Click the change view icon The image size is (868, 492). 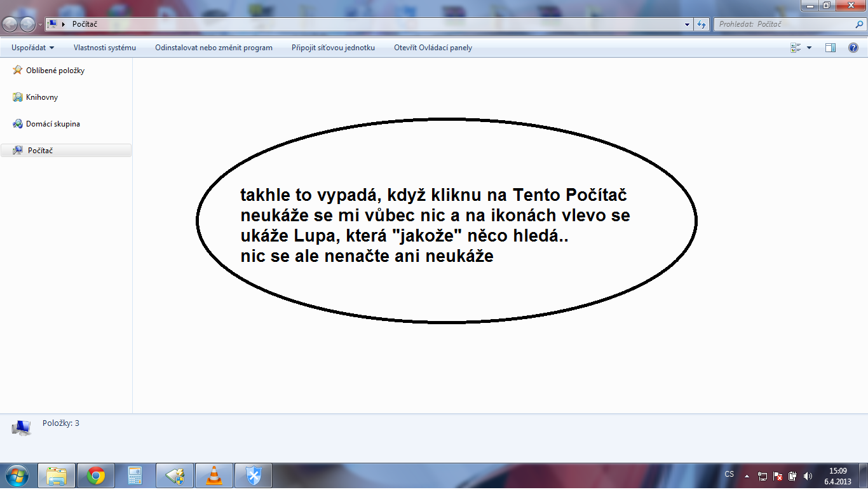coord(796,48)
